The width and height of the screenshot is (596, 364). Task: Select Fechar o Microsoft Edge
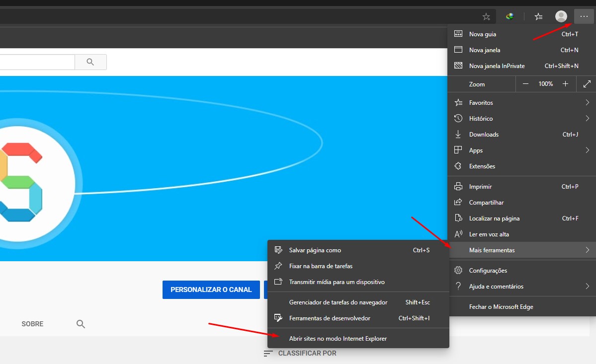point(502,306)
